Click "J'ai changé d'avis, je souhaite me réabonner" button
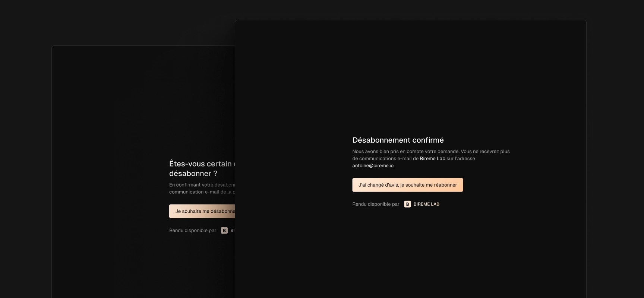The height and width of the screenshot is (298, 644). [x=407, y=185]
